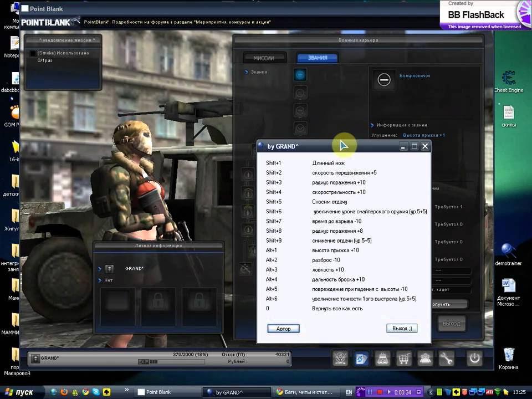Open the shop cart icon
The height and width of the screenshot is (399, 532).
pos(404,359)
